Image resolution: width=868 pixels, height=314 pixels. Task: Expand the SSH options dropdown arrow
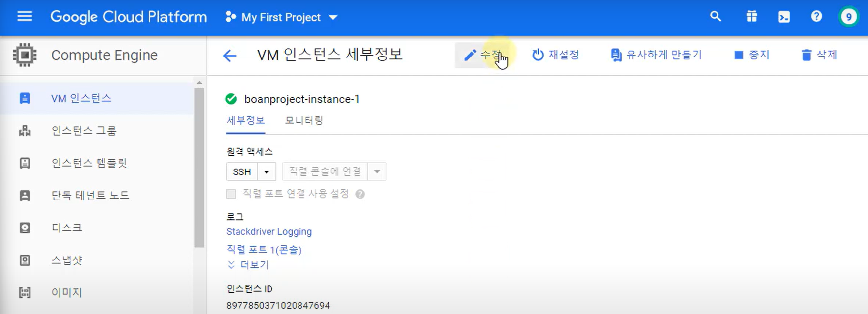point(267,172)
